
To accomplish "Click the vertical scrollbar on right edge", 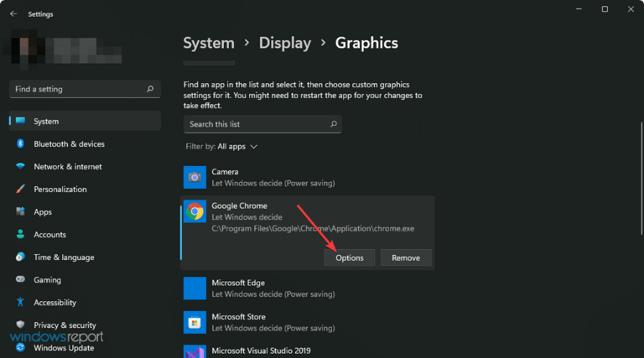I will tap(641, 179).
